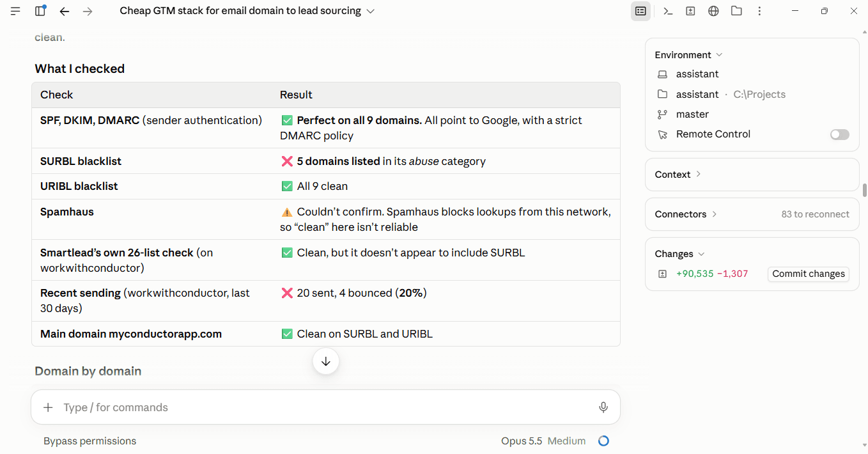This screenshot has width=868, height=454.
Task: Select the SPF, DKIM, DMARC row label
Action: [x=151, y=120]
